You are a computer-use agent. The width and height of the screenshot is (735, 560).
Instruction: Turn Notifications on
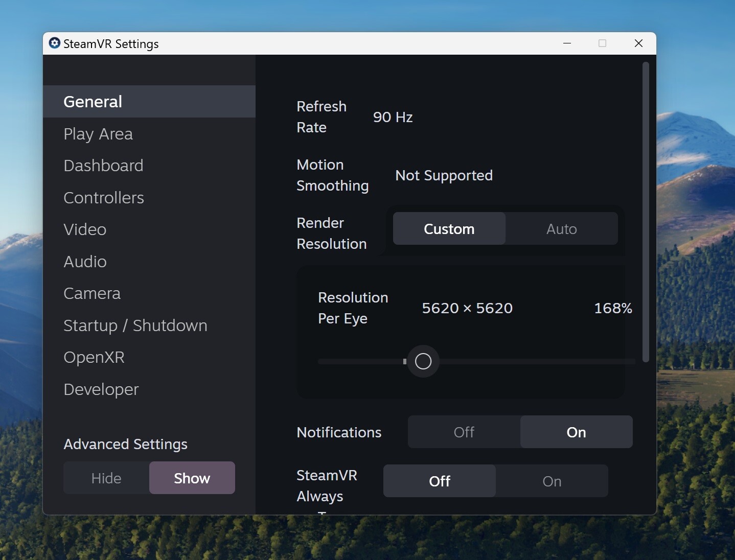click(577, 432)
